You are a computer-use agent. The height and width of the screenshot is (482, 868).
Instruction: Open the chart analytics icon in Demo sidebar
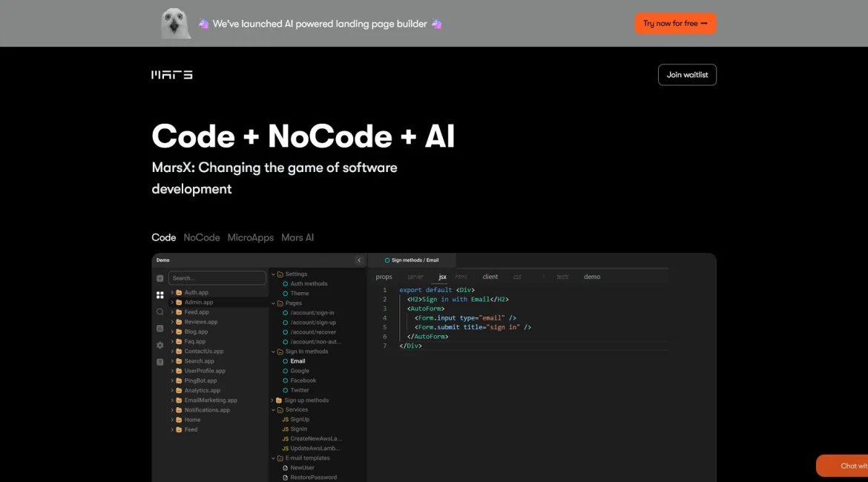tap(160, 329)
